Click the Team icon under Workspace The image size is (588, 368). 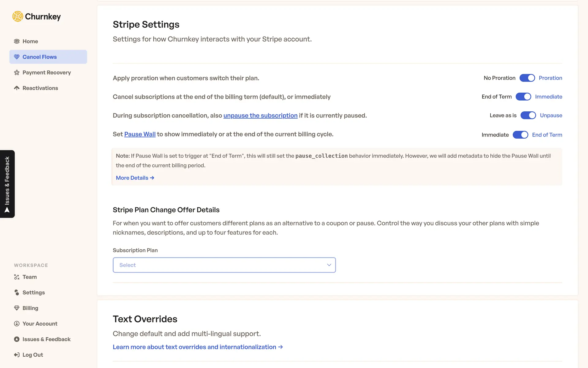pyautogui.click(x=17, y=277)
